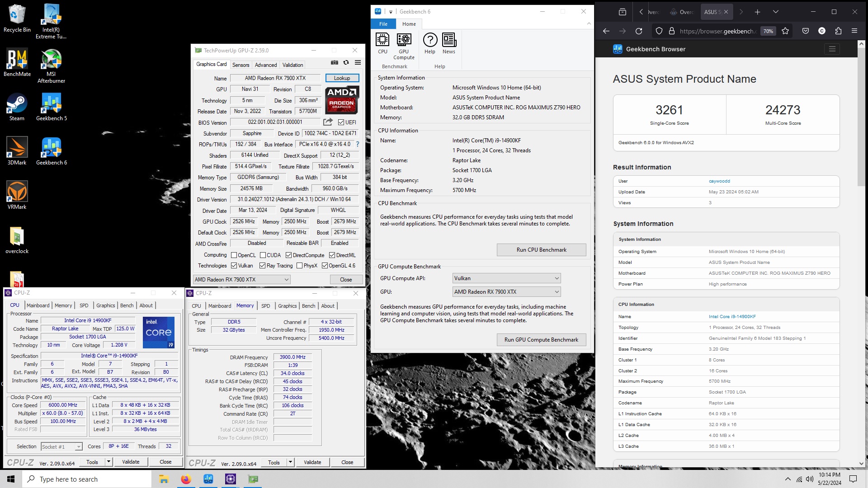
Task: Open MSI Afterburner desktop shortcut
Action: point(51,66)
